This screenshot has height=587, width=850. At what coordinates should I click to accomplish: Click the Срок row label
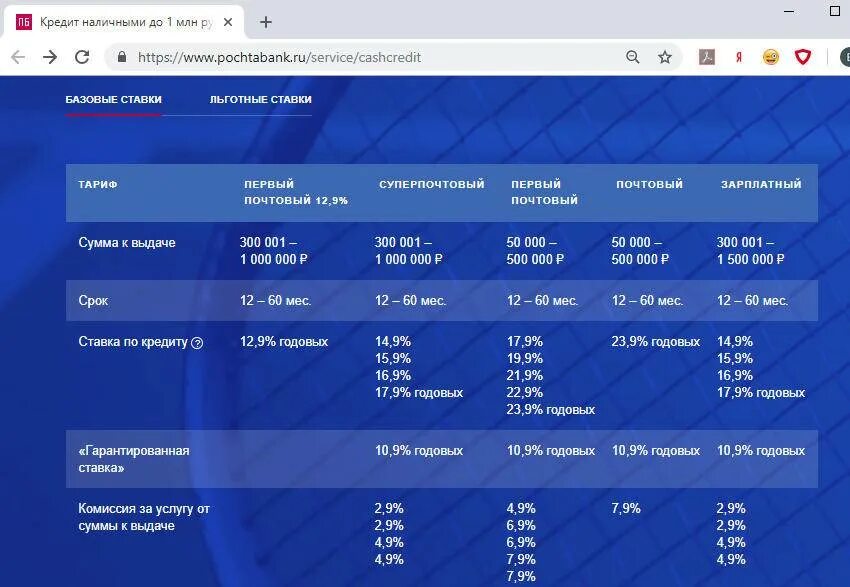pyautogui.click(x=93, y=300)
